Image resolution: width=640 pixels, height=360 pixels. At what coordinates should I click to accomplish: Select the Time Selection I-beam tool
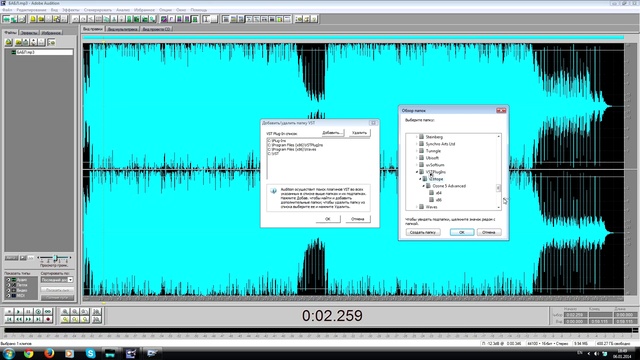(x=207, y=19)
